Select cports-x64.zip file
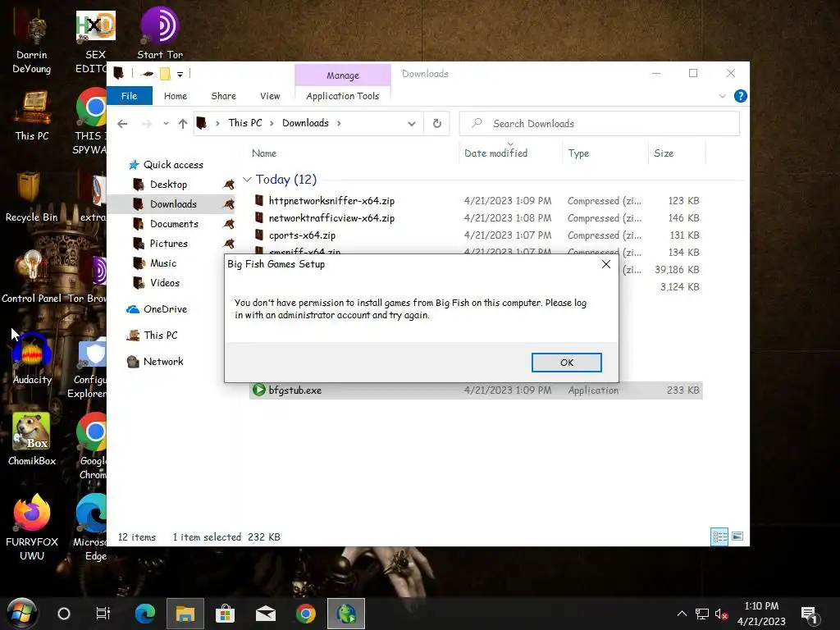This screenshot has height=630, width=840. pyautogui.click(x=476, y=235)
